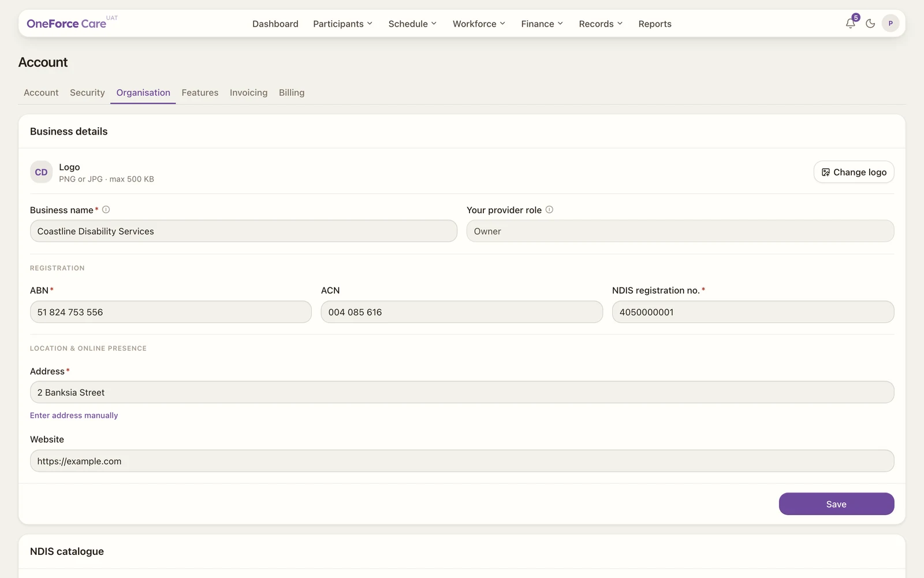Show Business name info tooltip icon

(x=106, y=210)
